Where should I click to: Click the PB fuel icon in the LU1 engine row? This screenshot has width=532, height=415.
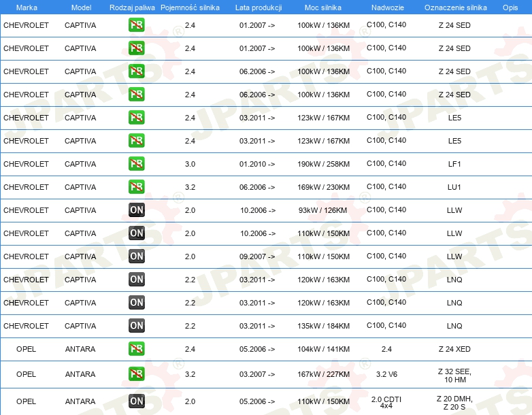tap(137, 187)
